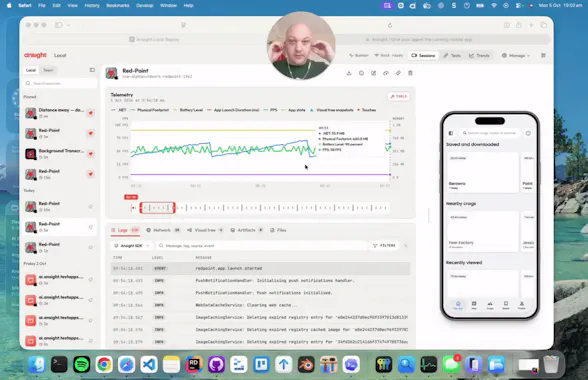Screen dimensions: 588x380
Task: Expand Safari sidebar chevron menu
Action: (x=68, y=25)
